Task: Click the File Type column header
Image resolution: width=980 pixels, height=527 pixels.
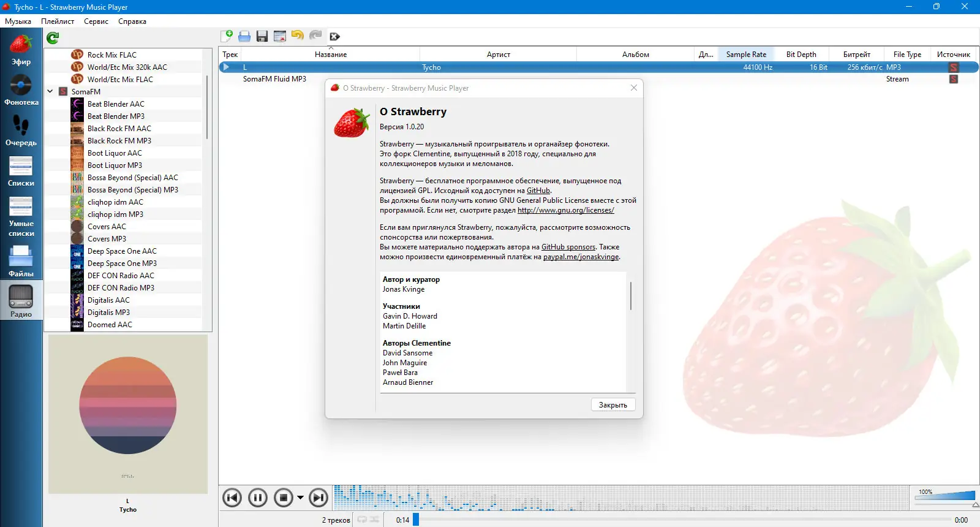Action: 907,55
